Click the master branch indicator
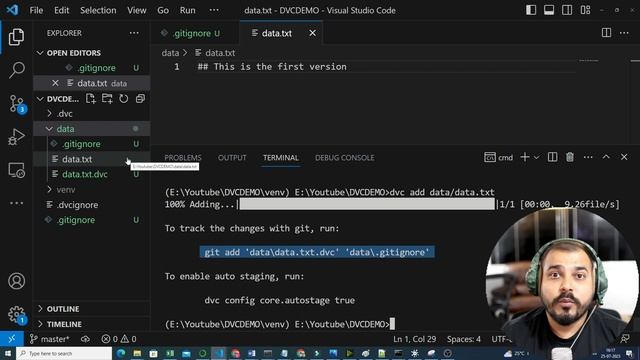The image size is (640, 360). point(49,339)
